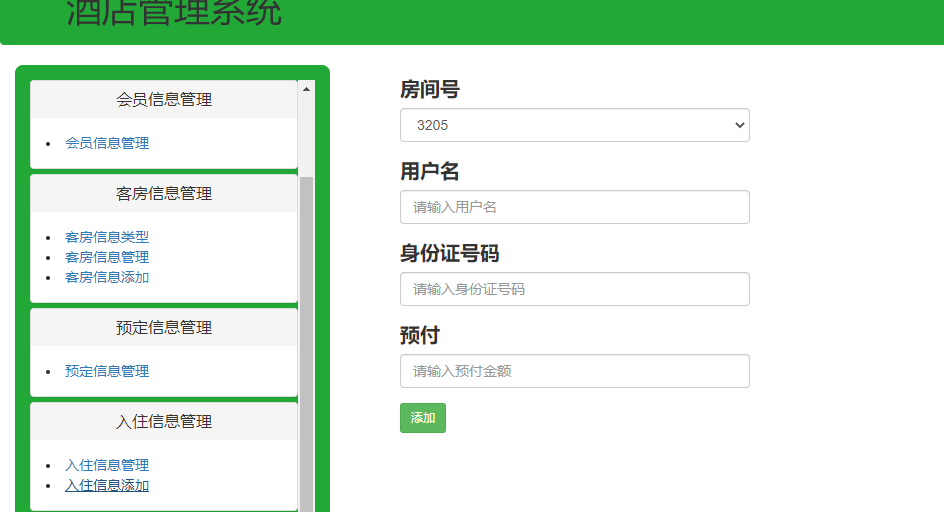Click the 身份证号码 field label
This screenshot has width=944, height=512.
pyautogui.click(x=449, y=253)
